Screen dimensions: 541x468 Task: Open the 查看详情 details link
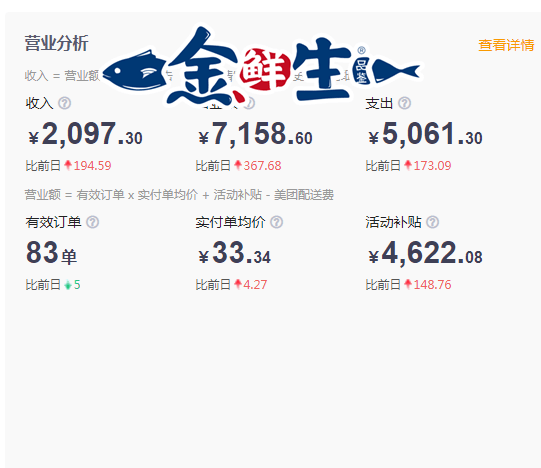pyautogui.click(x=506, y=45)
